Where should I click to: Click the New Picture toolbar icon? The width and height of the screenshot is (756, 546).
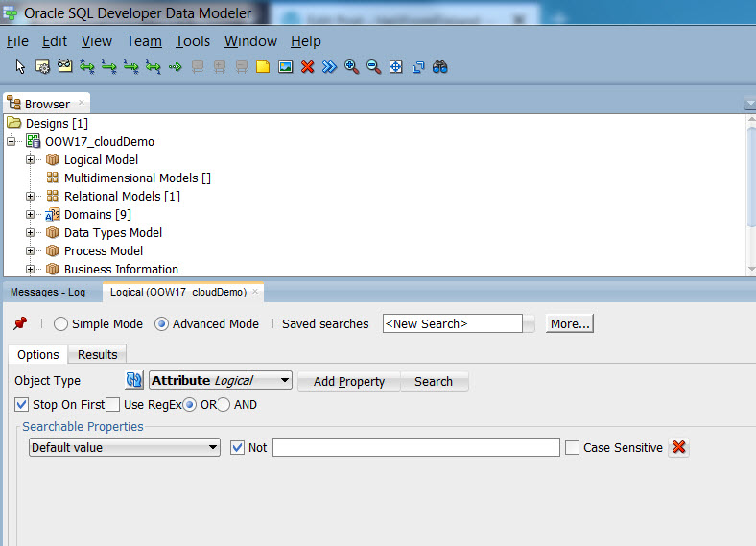point(285,67)
